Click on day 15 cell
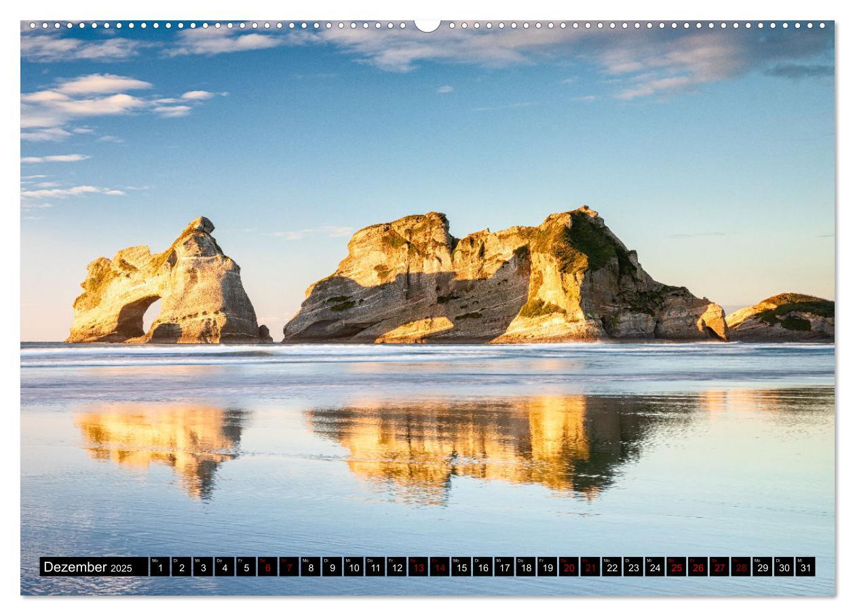The height and width of the screenshot is (616, 855). [461, 567]
